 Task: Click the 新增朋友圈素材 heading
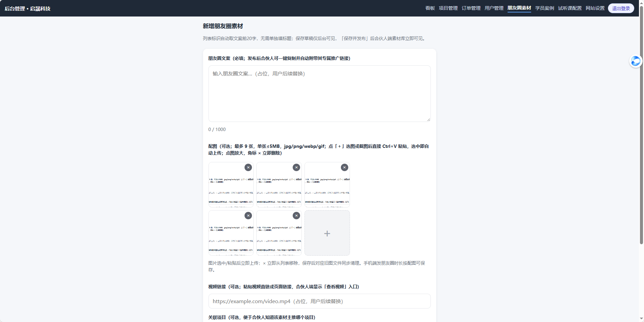pos(223,26)
